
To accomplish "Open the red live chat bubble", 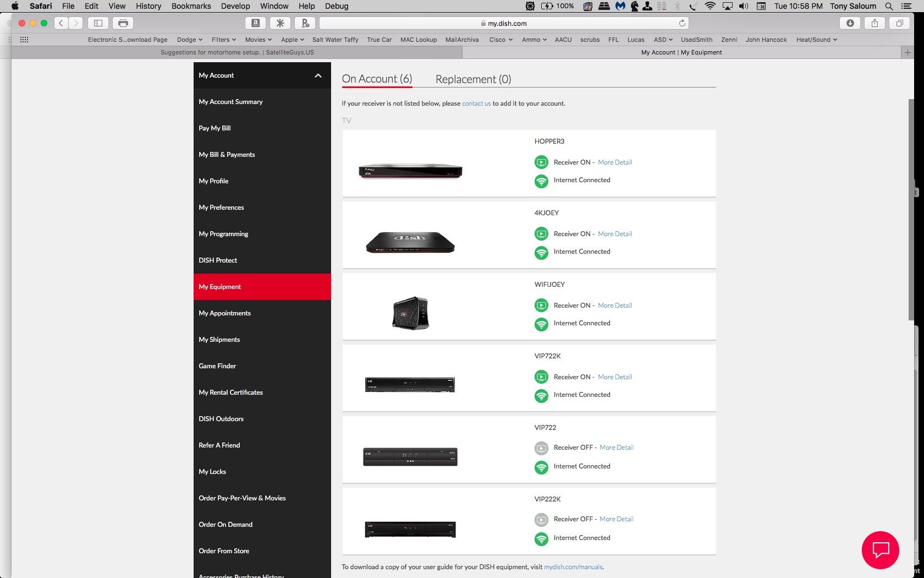I will pyautogui.click(x=880, y=550).
